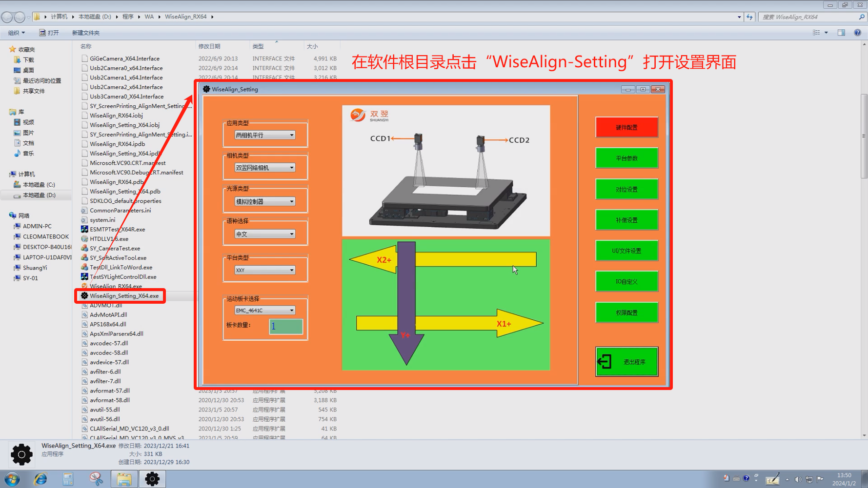Click 新建文件夹 in the toolbar
Screen dimensions: 868x488
86,33
